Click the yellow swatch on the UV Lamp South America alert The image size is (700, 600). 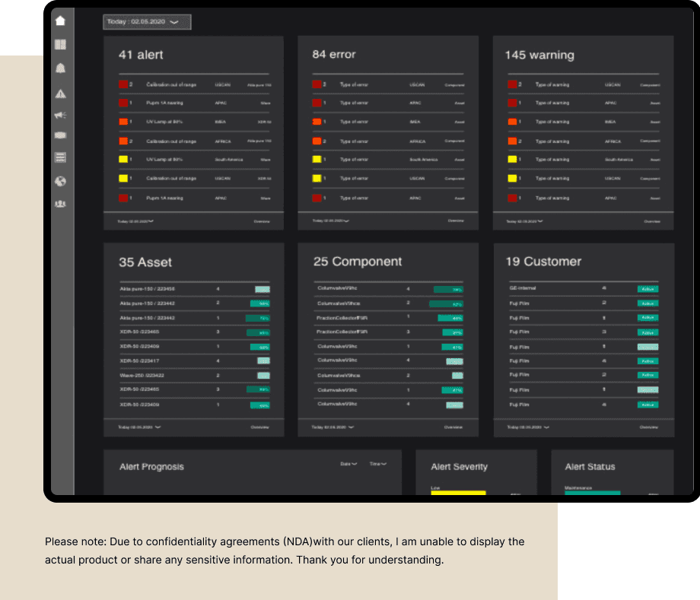tap(123, 159)
